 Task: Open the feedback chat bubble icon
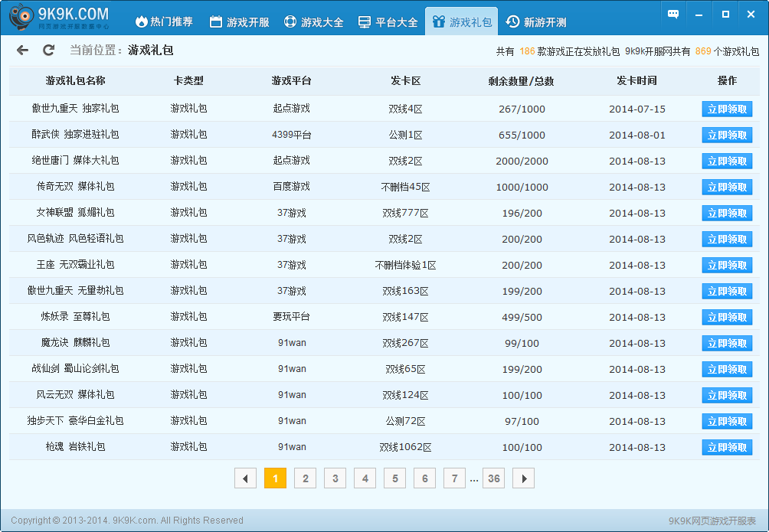(x=673, y=15)
